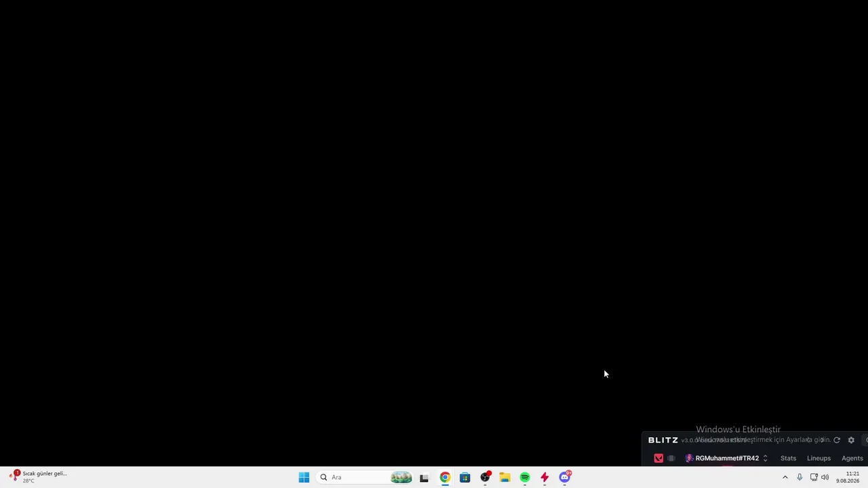
Task: Click the search highlight image in Ara box
Action: (401, 477)
